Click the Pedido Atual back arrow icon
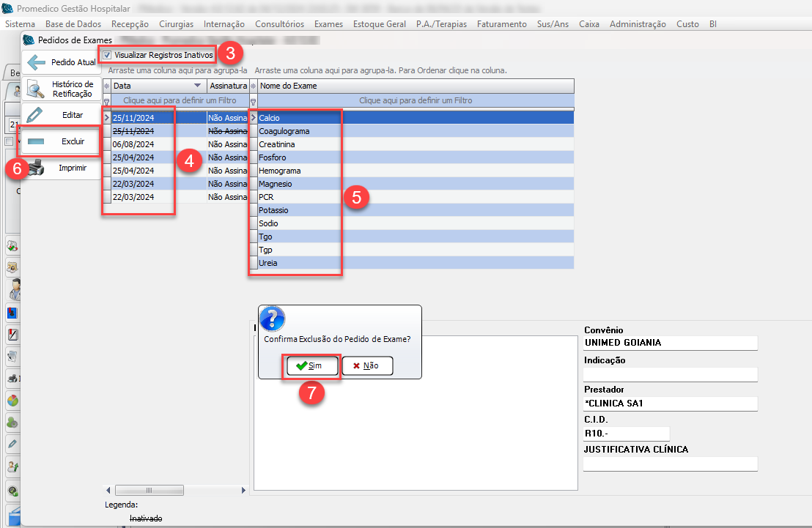 [37, 62]
